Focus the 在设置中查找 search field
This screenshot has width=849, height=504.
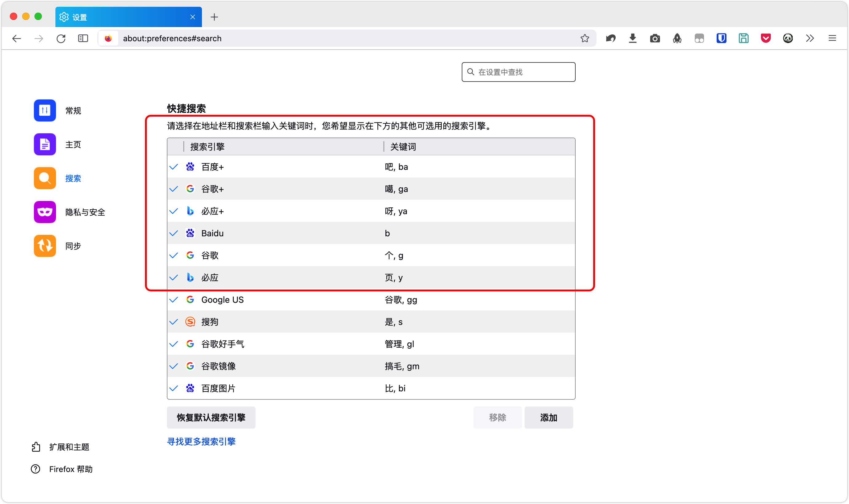click(523, 72)
